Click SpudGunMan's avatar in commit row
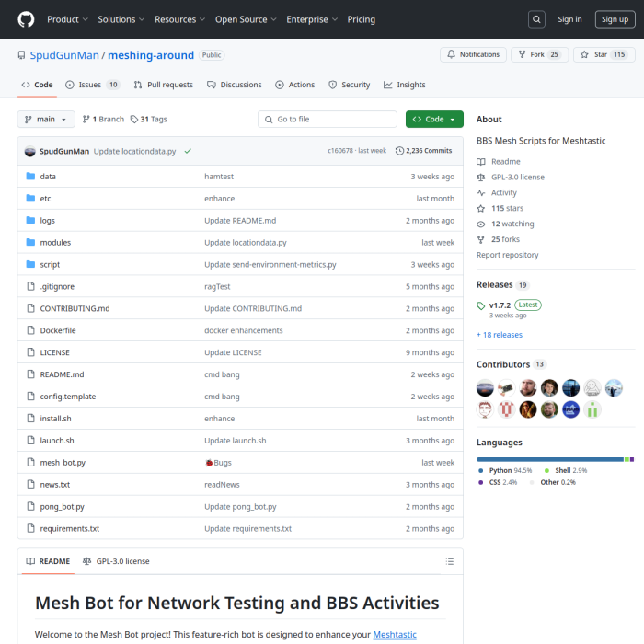Image resolution: width=644 pixels, height=644 pixels. [x=29, y=151]
